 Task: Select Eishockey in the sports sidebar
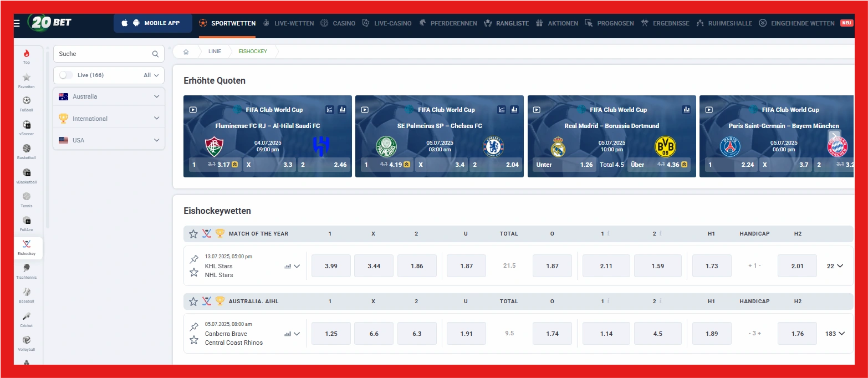click(x=27, y=248)
